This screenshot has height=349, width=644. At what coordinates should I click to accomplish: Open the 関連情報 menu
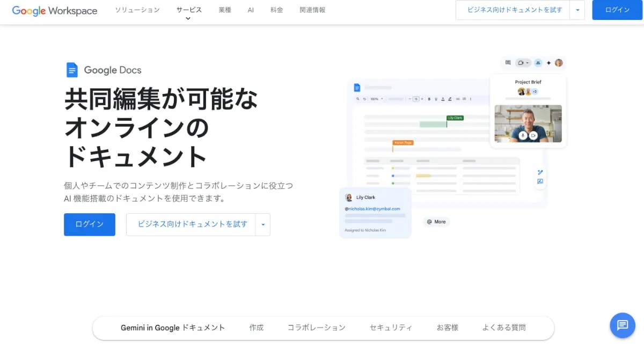coord(312,10)
